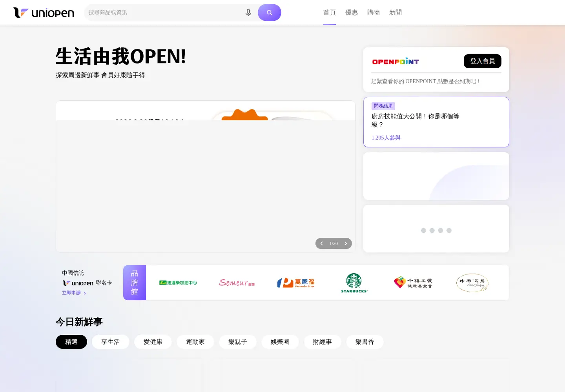Open the 萬家福 brand logo

point(296,283)
